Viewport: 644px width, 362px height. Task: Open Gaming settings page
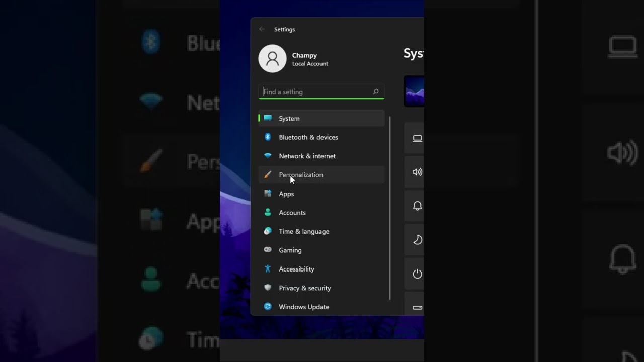pos(321,250)
